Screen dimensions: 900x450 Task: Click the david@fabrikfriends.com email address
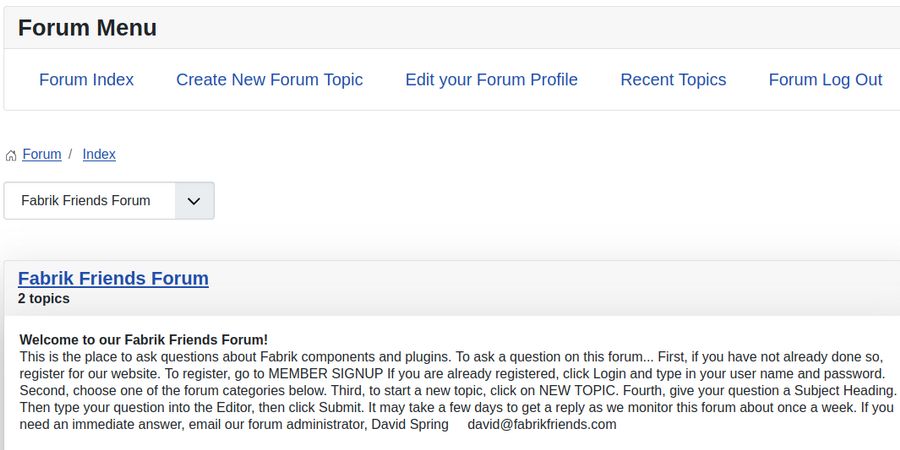pos(542,424)
